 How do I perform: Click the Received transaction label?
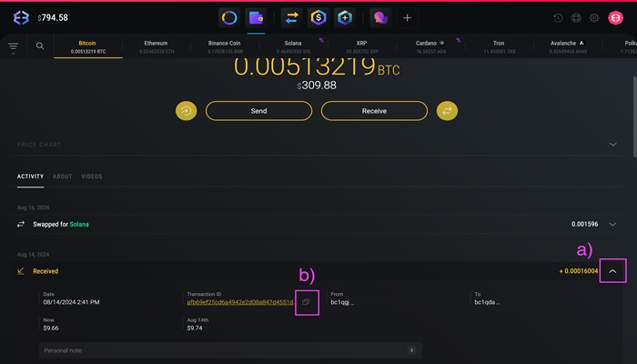(x=45, y=271)
